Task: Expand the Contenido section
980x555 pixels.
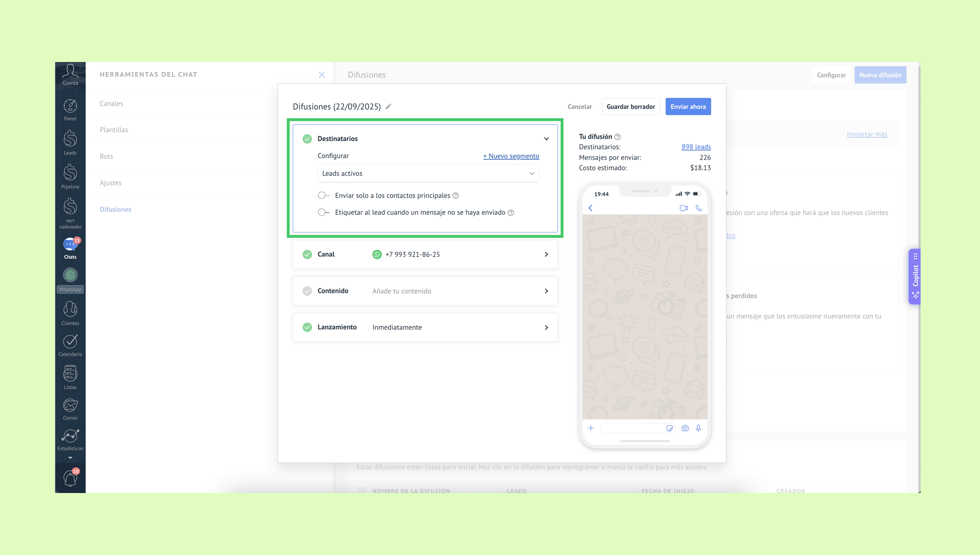Action: click(546, 291)
